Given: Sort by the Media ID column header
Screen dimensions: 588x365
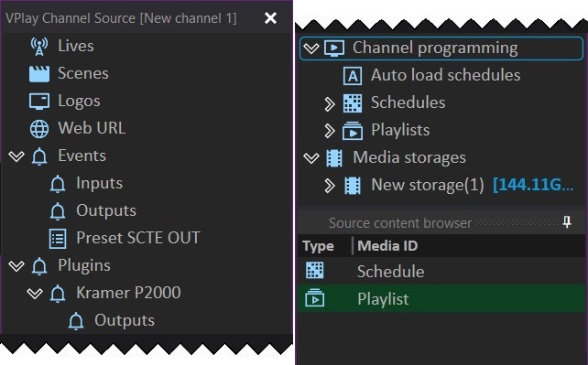Looking at the screenshot, I should [x=387, y=246].
